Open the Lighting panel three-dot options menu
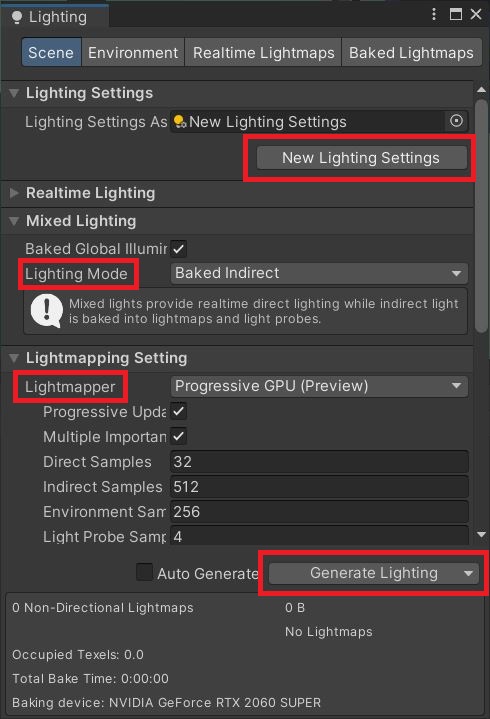This screenshot has width=490, height=719. pos(434,14)
